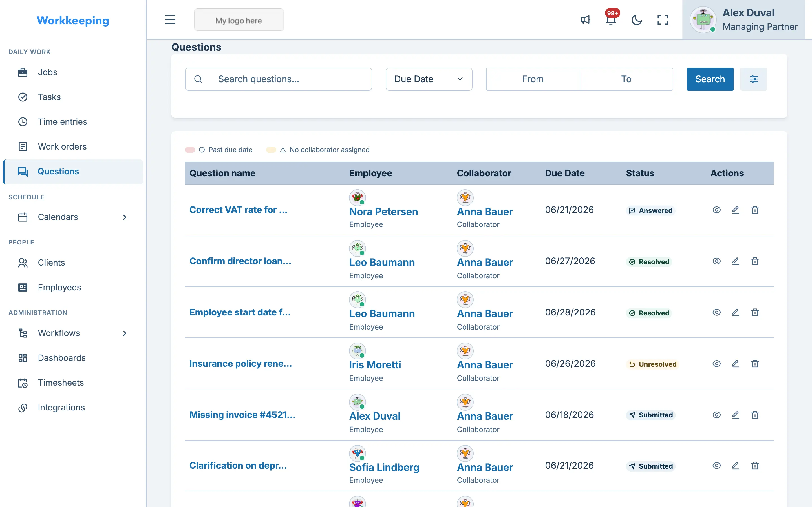812x507 pixels.
Task: Edit the Clarification on depr question
Action: point(736,466)
